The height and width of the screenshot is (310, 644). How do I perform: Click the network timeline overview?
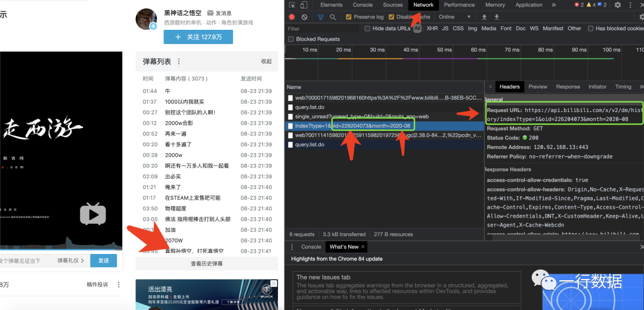pyautogui.click(x=464, y=61)
